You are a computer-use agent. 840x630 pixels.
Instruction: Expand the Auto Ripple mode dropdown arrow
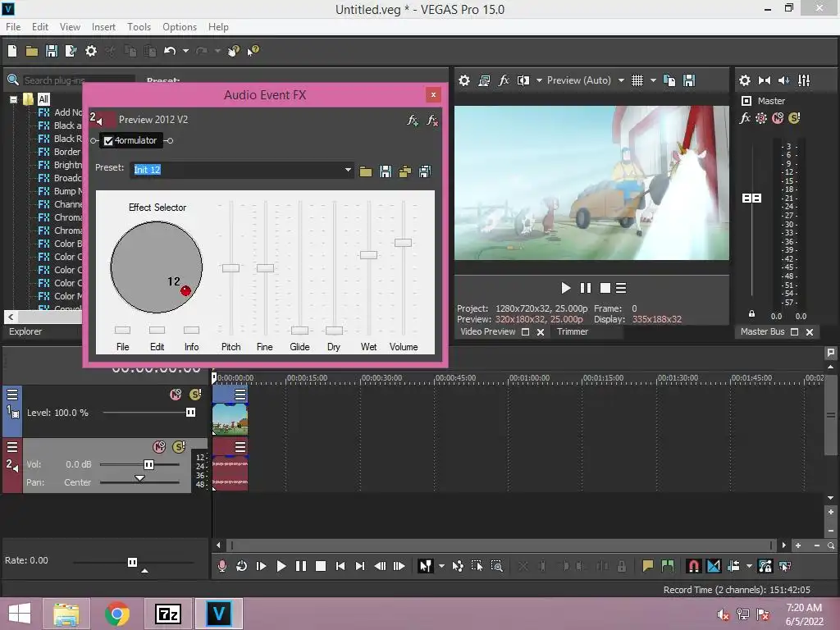coord(749,566)
